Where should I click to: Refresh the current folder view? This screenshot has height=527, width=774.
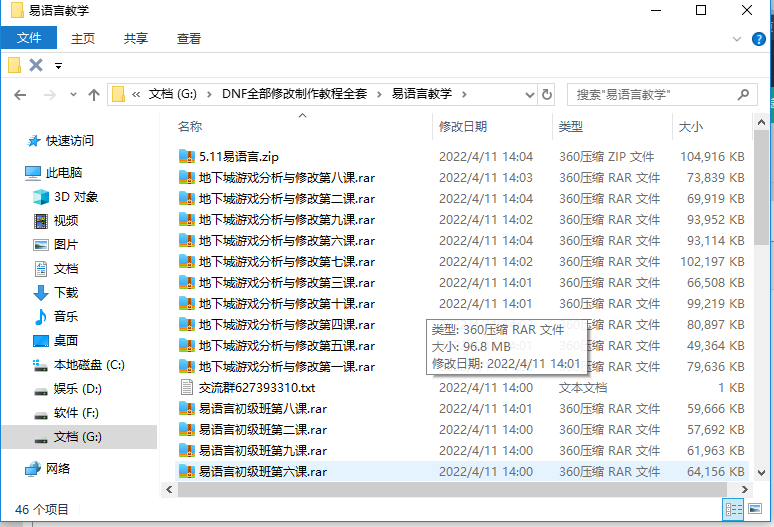coord(546,94)
